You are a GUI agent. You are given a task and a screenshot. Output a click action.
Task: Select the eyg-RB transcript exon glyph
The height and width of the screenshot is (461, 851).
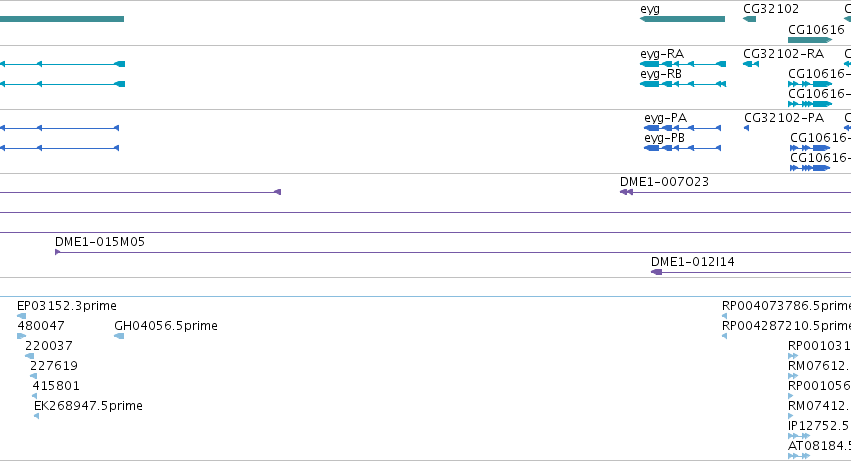683,84
